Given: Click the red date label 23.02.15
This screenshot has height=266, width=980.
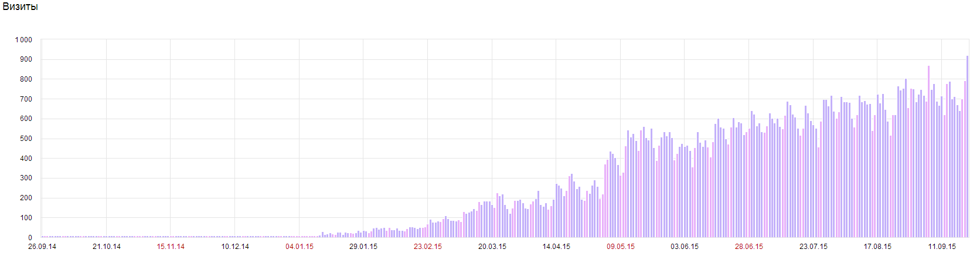Looking at the screenshot, I should pyautogui.click(x=428, y=247).
